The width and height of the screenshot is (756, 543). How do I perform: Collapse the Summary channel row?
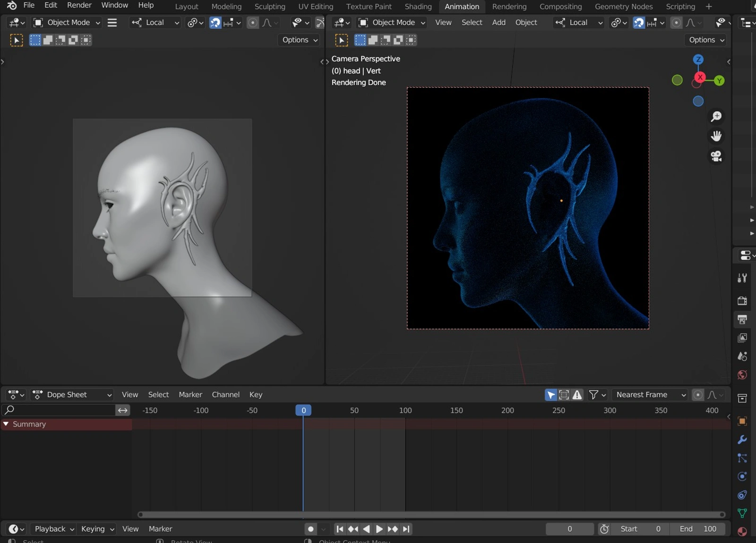tap(6, 424)
